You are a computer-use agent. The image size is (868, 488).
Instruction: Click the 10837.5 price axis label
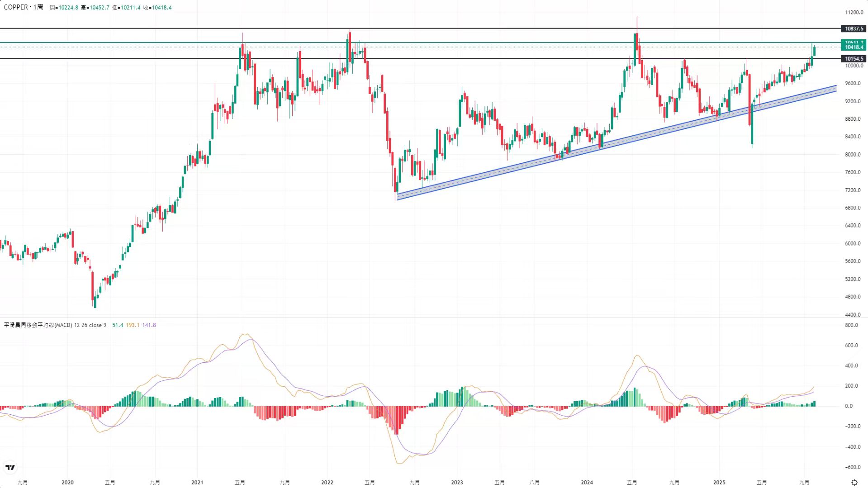(x=854, y=28)
